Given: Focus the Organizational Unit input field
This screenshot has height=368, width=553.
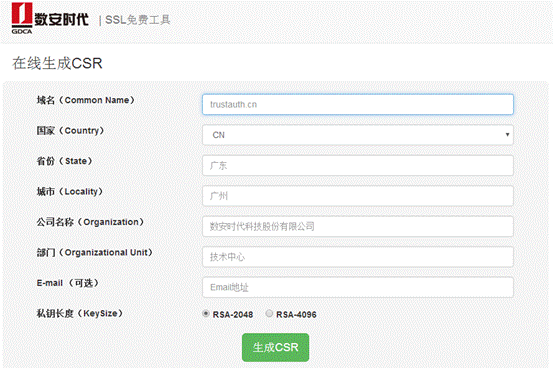Looking at the screenshot, I should tap(358, 257).
